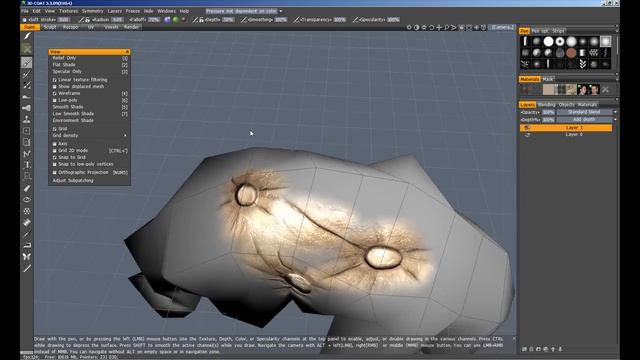Image resolution: width=640 pixels, height=360 pixels.
Task: Open the Objects tab
Action: tap(567, 105)
